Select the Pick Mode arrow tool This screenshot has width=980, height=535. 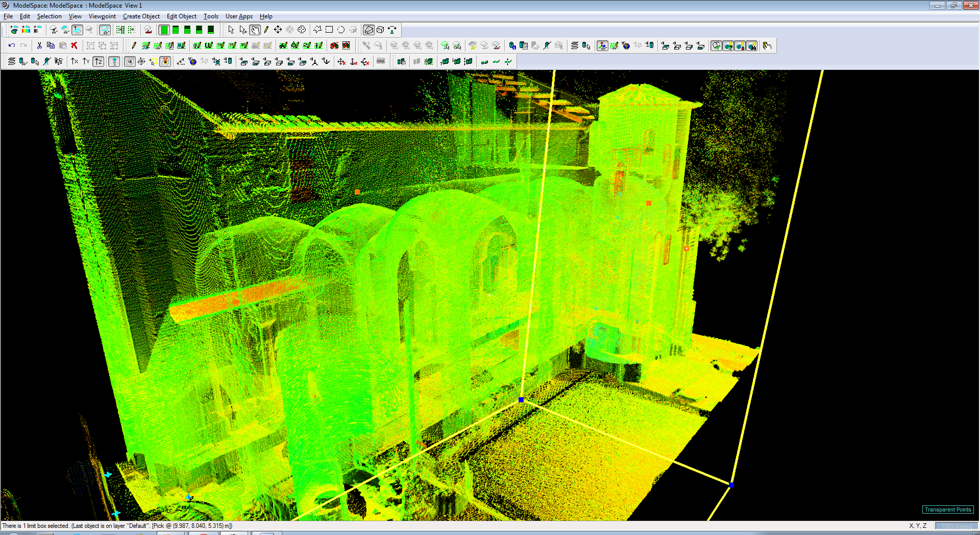(231, 30)
